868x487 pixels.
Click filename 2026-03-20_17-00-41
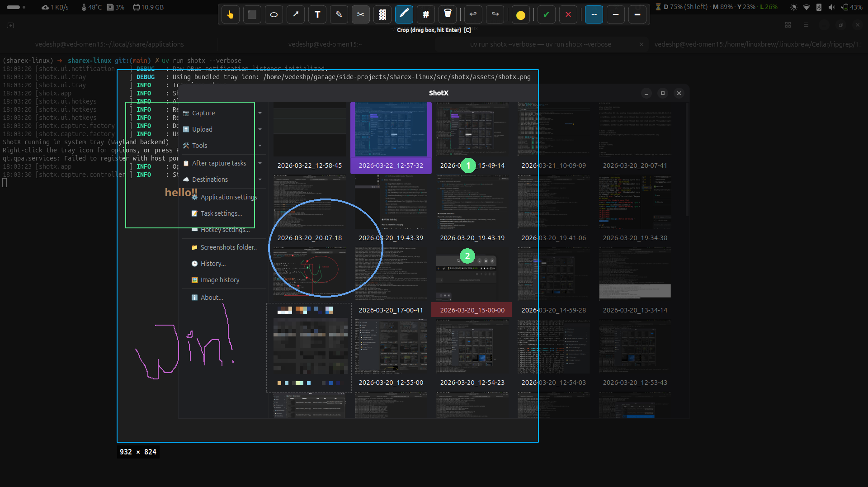pos(391,310)
